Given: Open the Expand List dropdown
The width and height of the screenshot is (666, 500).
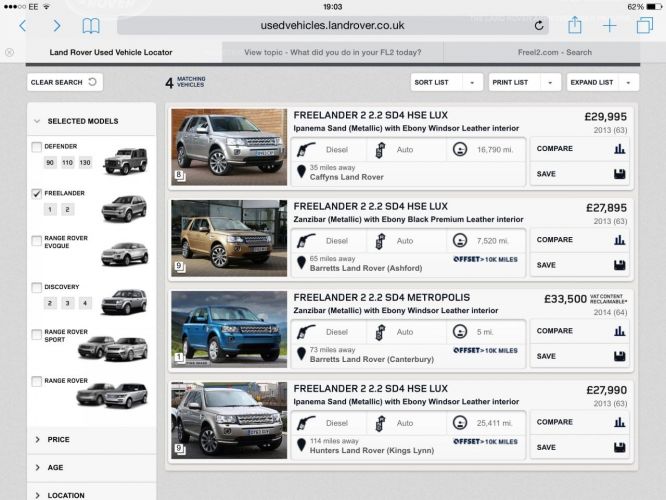Looking at the screenshot, I should pos(603,82).
